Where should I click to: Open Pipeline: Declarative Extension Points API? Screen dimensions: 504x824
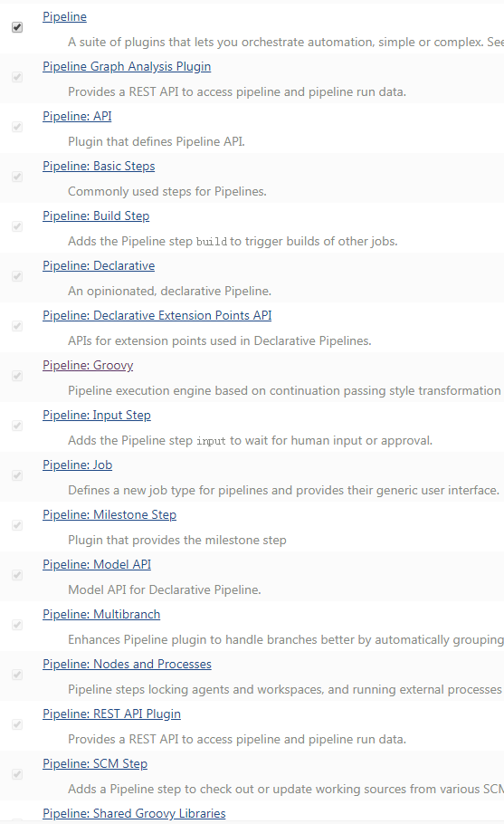[157, 315]
